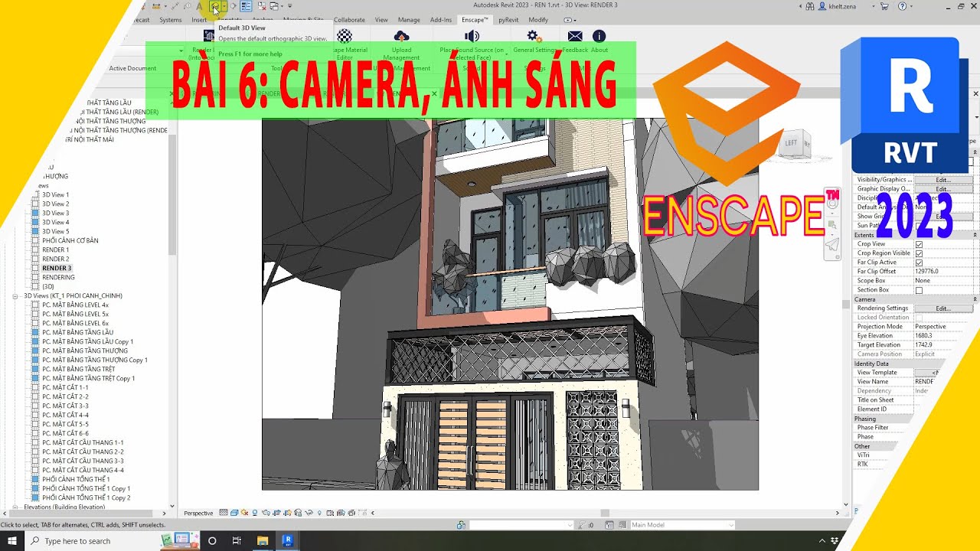
Task: Click the ViewCube LEFT face
Action: 791,143
